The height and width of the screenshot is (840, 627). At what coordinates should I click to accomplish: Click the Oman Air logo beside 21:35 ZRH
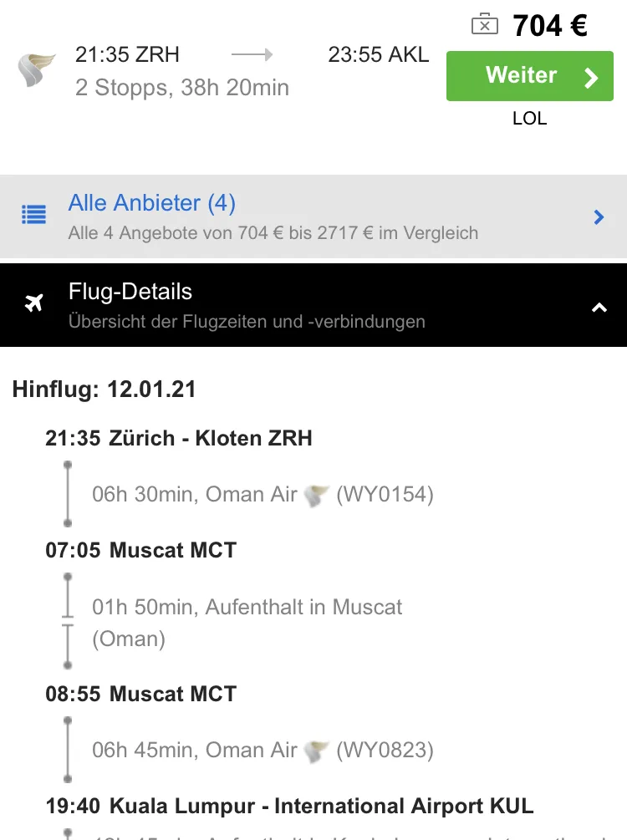[36, 71]
